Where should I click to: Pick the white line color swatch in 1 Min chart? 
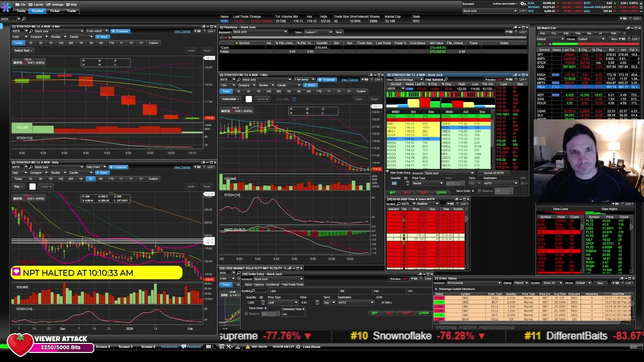click(249, 99)
